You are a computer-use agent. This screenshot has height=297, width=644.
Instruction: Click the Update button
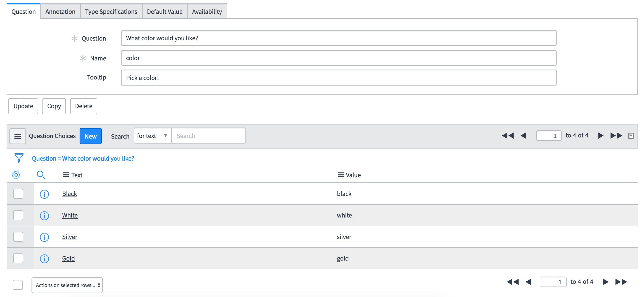tap(23, 106)
